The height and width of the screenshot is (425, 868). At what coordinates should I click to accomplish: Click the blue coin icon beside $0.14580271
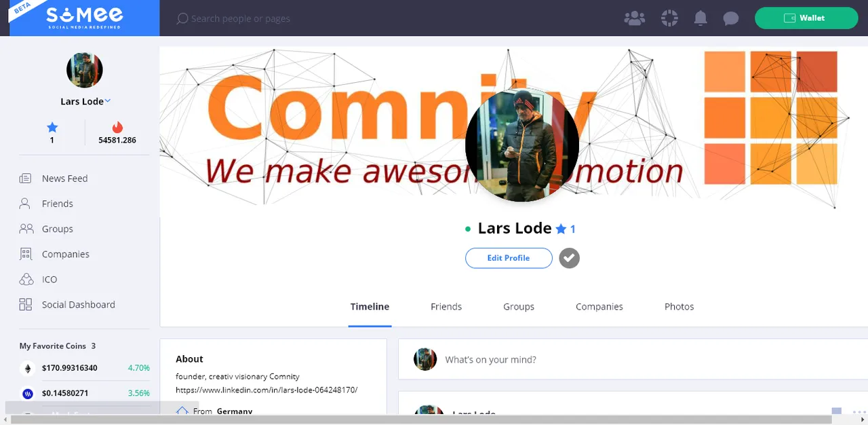click(x=28, y=393)
